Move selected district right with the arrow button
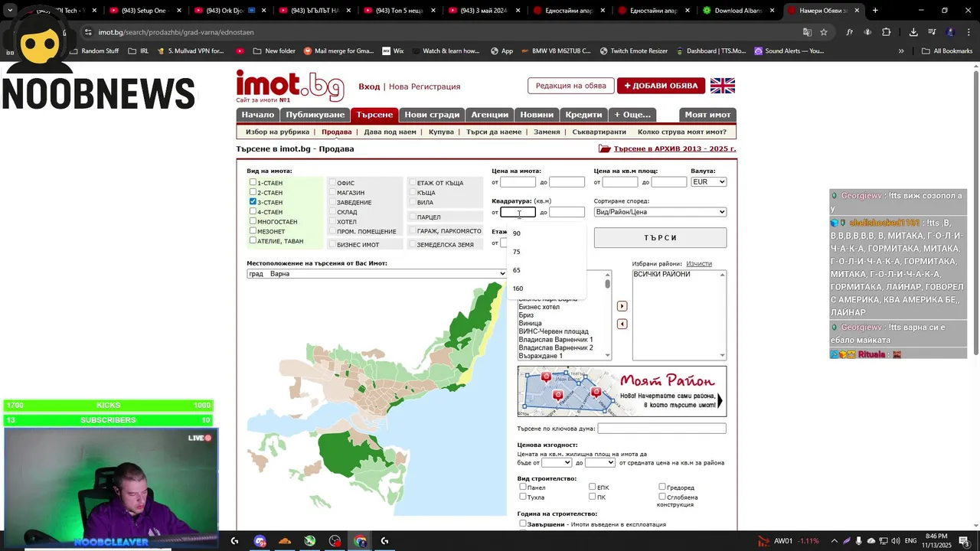The height and width of the screenshot is (551, 980). (622, 306)
